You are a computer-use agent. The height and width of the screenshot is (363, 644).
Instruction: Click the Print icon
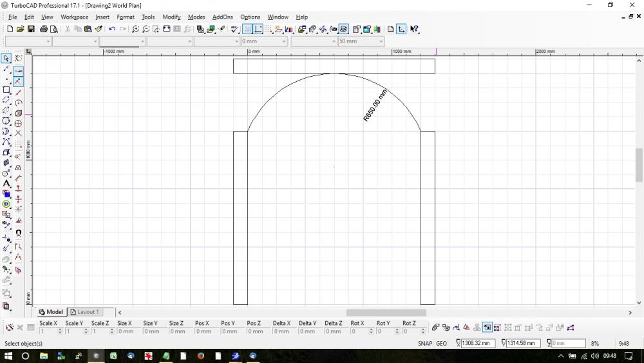tap(44, 29)
